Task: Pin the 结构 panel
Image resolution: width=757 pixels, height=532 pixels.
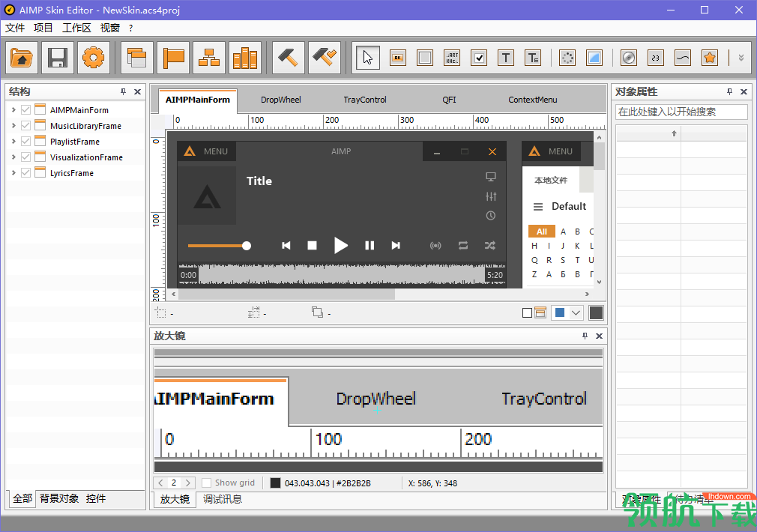Action: pyautogui.click(x=124, y=91)
